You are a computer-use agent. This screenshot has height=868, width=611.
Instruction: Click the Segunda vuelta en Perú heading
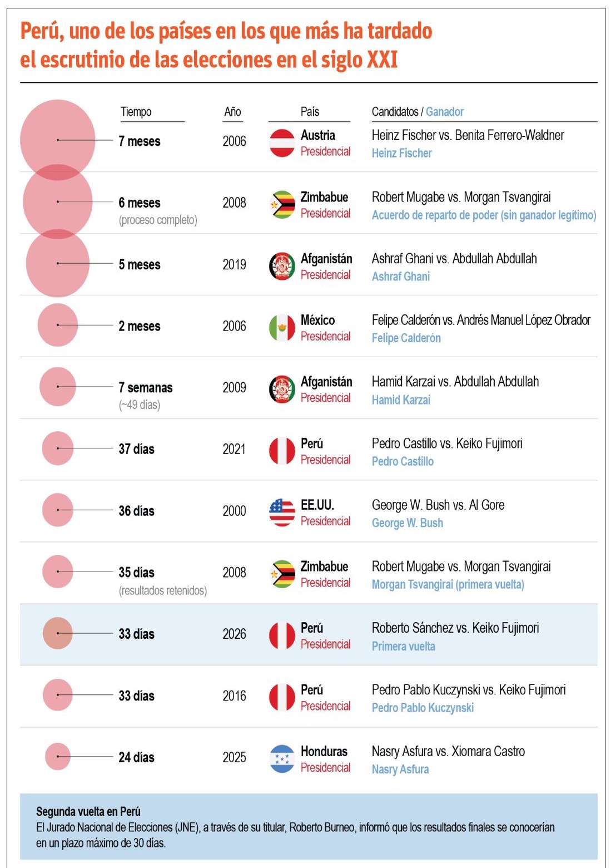[88, 811]
